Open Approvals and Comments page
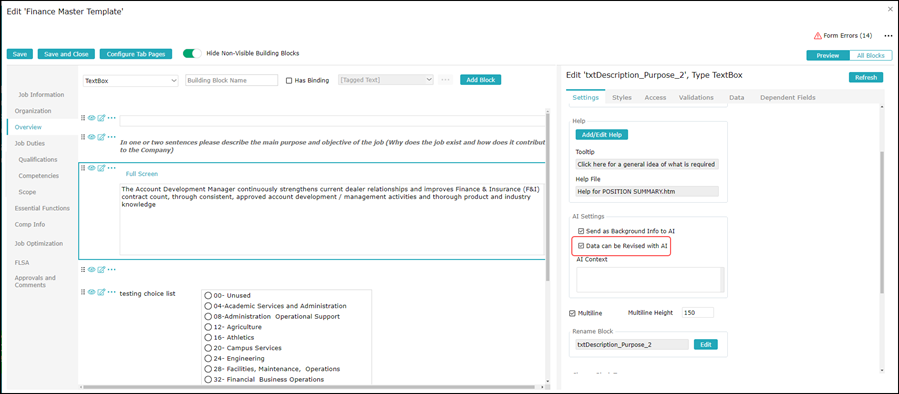899x394 pixels. 36,281
